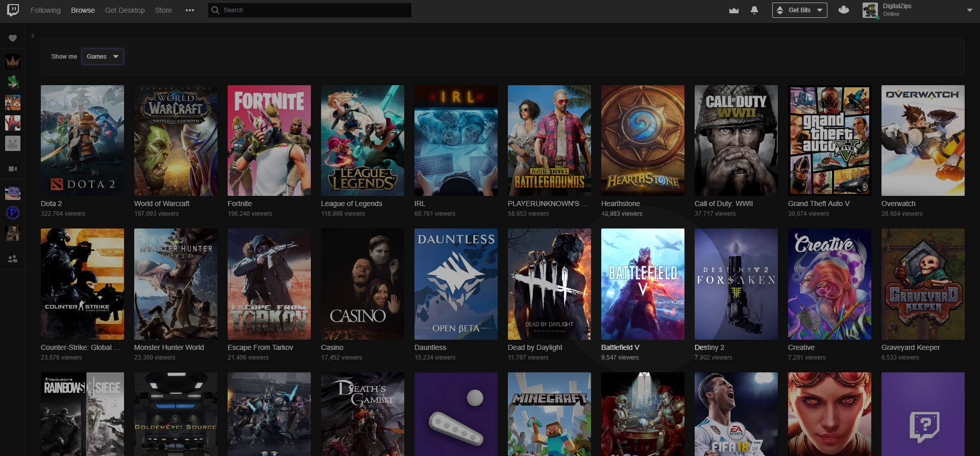Expand the left sidebar with the arrow
The height and width of the screenshot is (456, 980).
click(33, 36)
